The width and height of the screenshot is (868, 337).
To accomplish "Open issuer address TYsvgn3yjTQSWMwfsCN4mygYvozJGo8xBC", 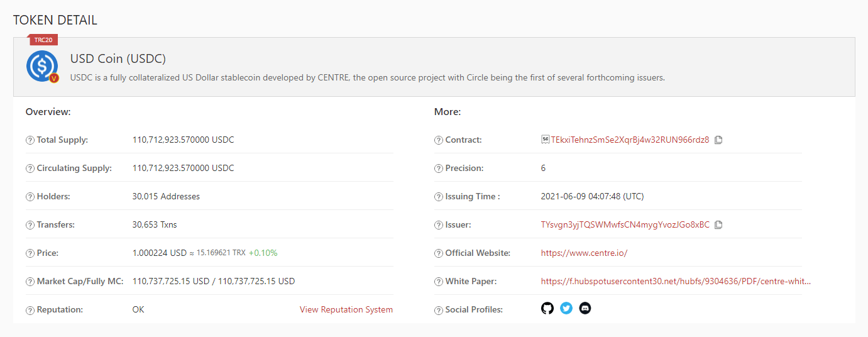I will 625,224.
